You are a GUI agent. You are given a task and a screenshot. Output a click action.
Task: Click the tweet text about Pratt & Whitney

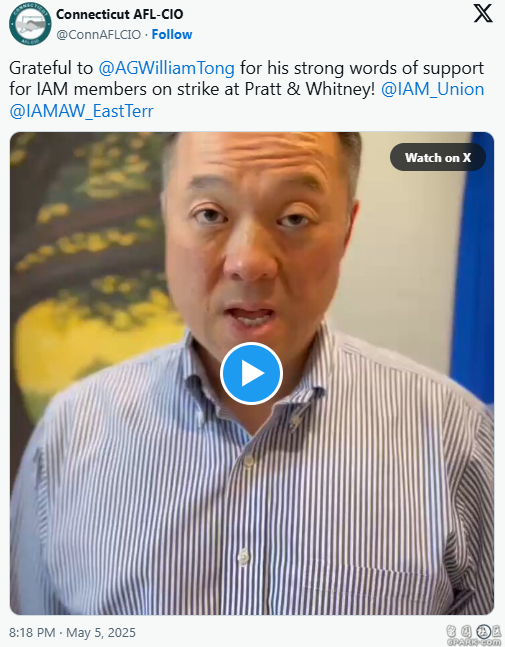point(246,89)
